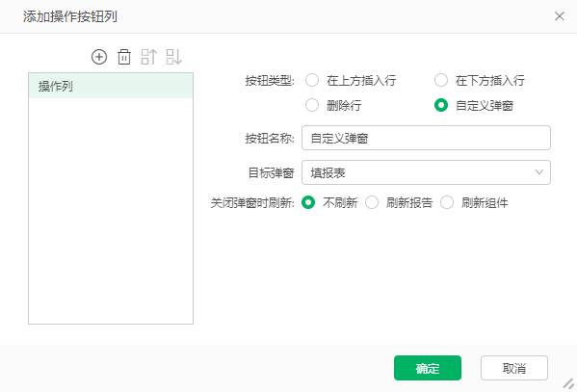Confirm with the 确定 button
The image size is (577, 392).
pyautogui.click(x=428, y=368)
